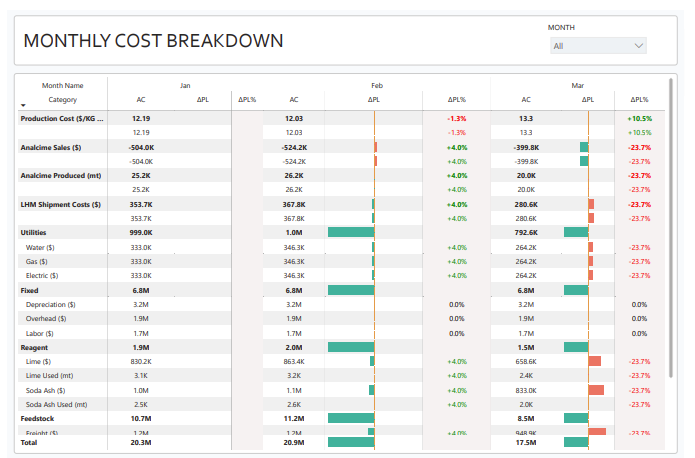The height and width of the screenshot is (458, 695).
Task: Select the Analcime Produced (mt) row
Action: tap(341, 176)
